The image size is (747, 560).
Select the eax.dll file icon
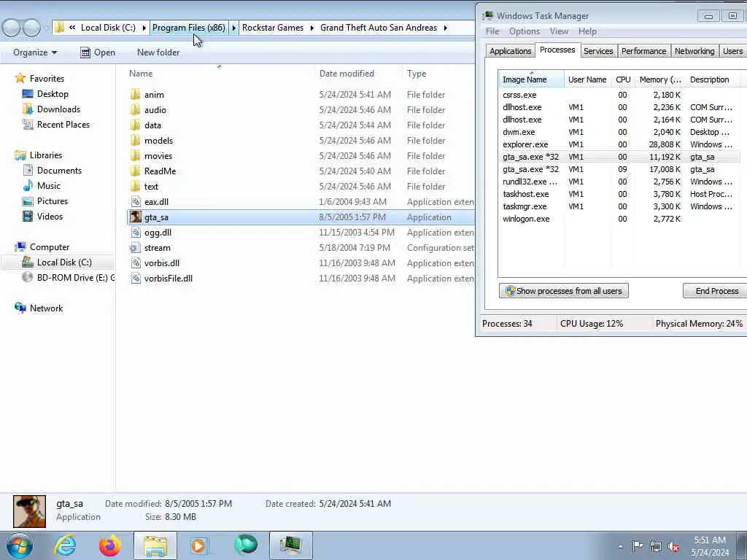pos(136,201)
